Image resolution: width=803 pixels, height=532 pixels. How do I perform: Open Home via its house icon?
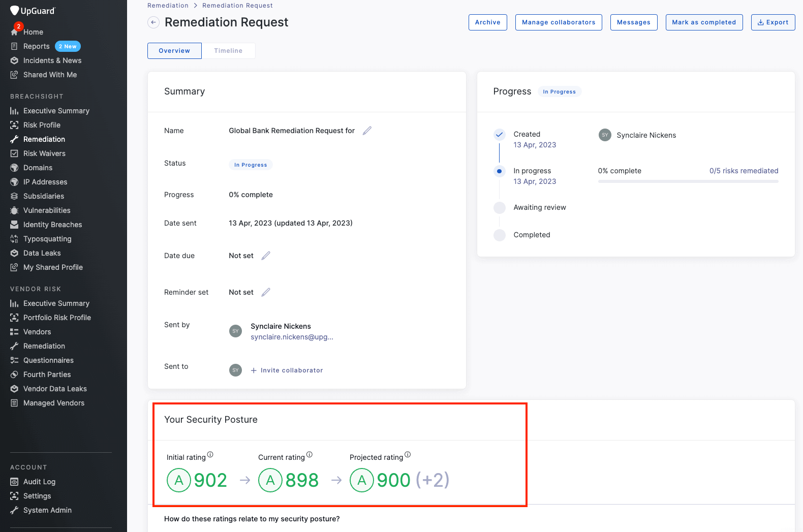14,32
